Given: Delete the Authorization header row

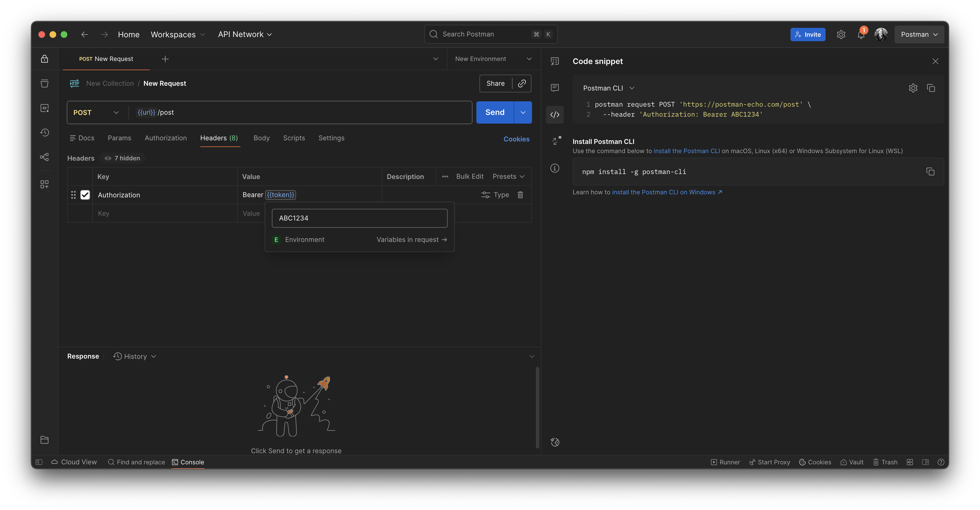Looking at the screenshot, I should (x=520, y=195).
